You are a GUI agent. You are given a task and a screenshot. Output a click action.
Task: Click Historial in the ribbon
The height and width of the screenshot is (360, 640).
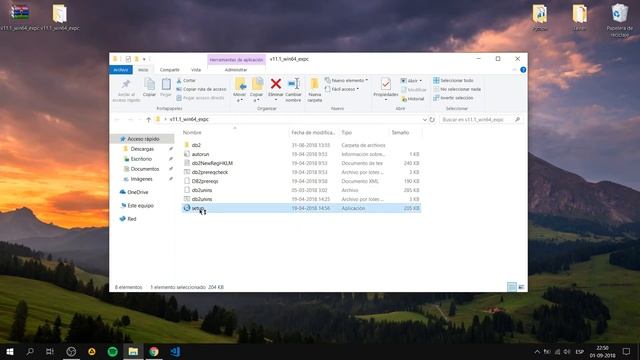click(413, 99)
